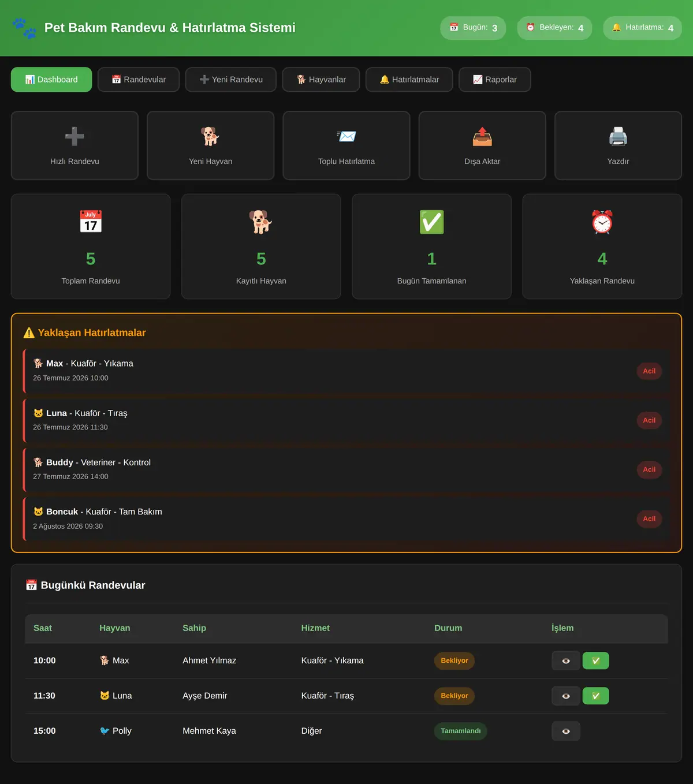Click the paw print logo icon
Screen dimensions: 693x784
pyautogui.click(x=24, y=28)
